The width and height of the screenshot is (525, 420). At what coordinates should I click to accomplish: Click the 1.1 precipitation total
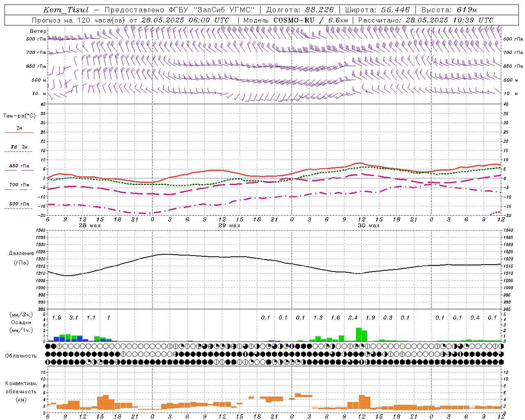[91, 317]
